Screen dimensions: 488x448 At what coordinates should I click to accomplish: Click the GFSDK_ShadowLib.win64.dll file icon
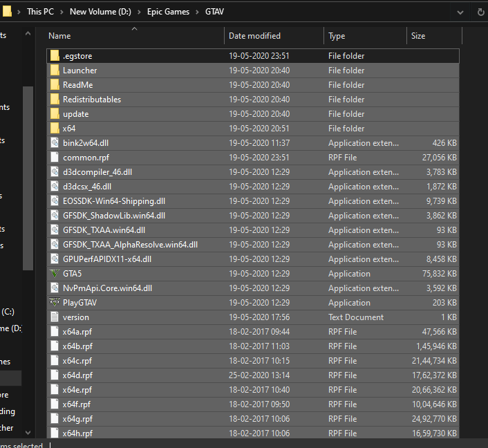click(x=55, y=216)
